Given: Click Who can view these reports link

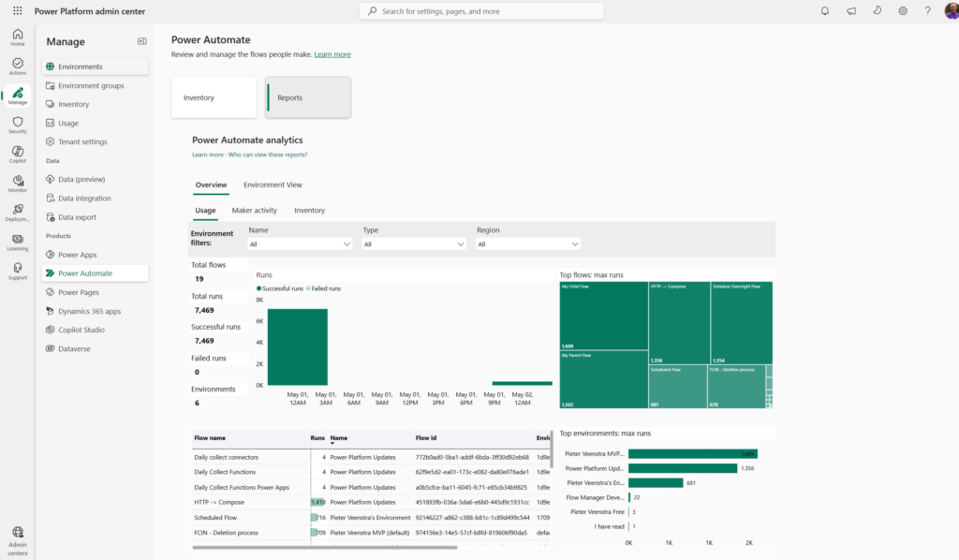Looking at the screenshot, I should [x=268, y=155].
